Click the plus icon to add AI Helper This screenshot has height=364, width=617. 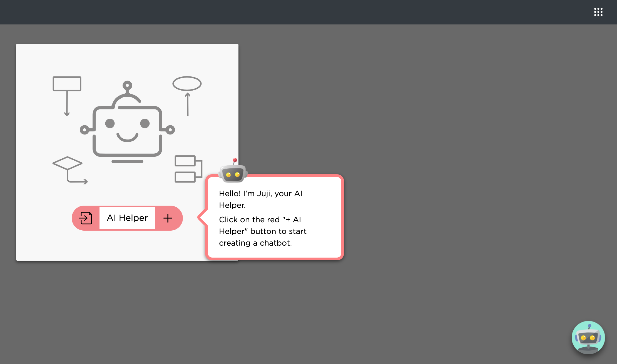[x=168, y=218]
